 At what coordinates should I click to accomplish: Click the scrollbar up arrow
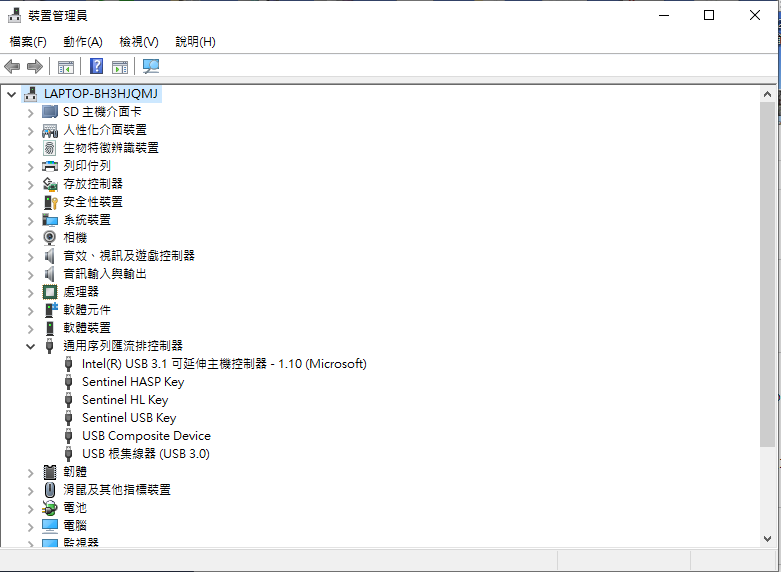click(x=767, y=94)
